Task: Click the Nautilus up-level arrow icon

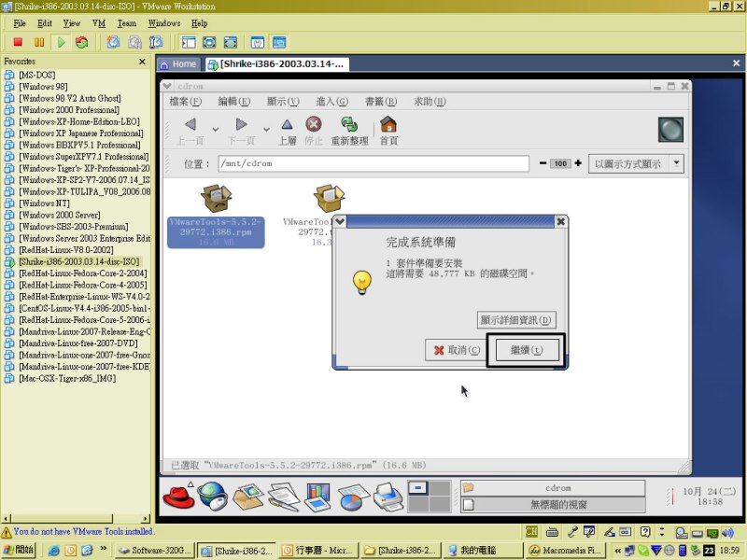Action: [287, 125]
